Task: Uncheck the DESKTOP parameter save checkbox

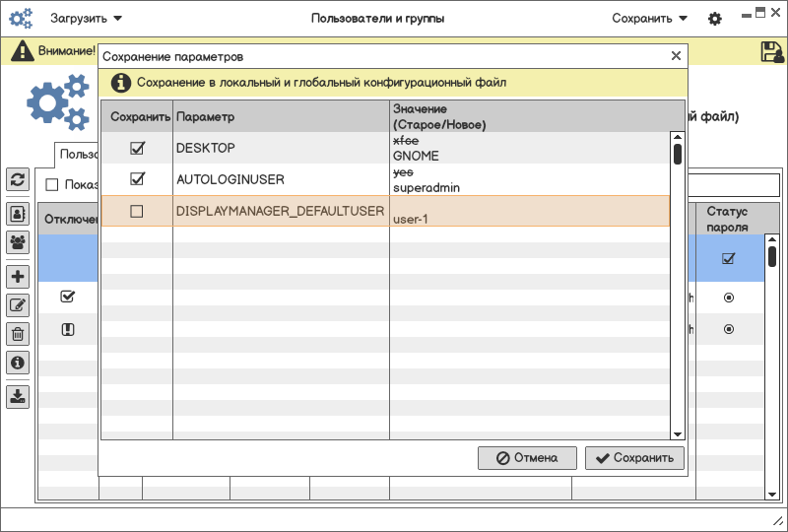Action: point(137,148)
